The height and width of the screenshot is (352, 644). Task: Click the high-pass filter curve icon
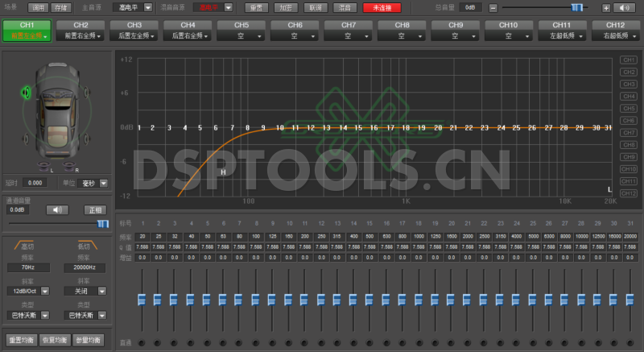28,243
